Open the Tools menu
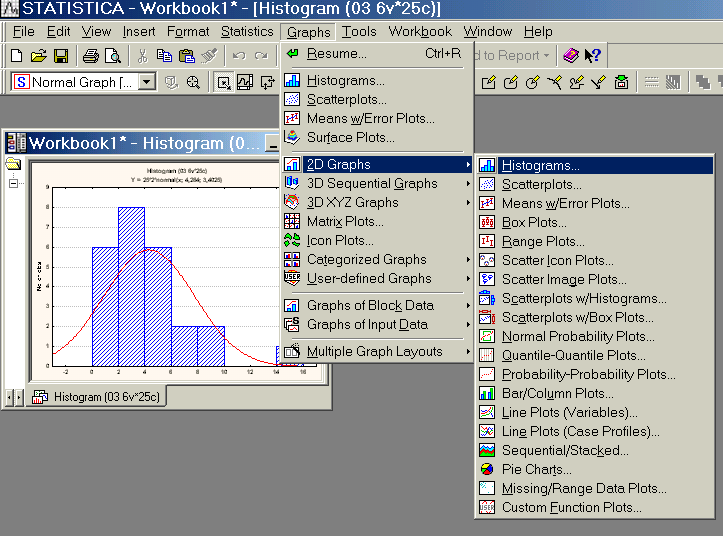The image size is (723, 536). (359, 31)
